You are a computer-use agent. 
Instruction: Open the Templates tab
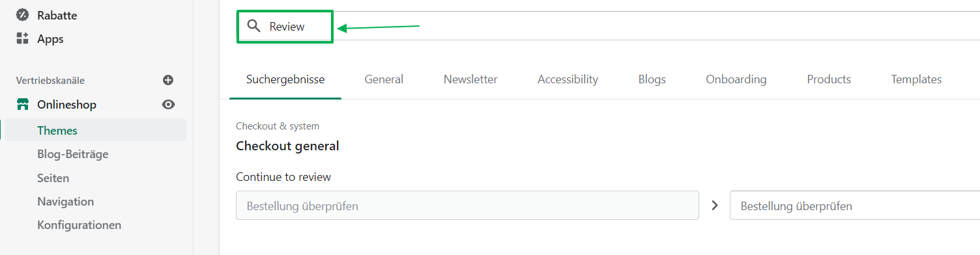coord(916,79)
